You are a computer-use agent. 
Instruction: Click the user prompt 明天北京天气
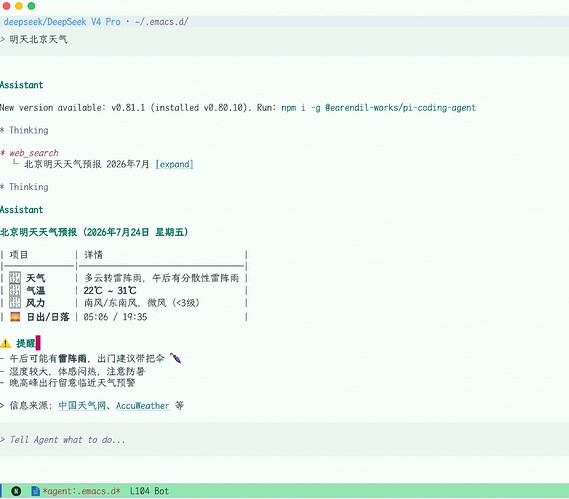click(38, 39)
